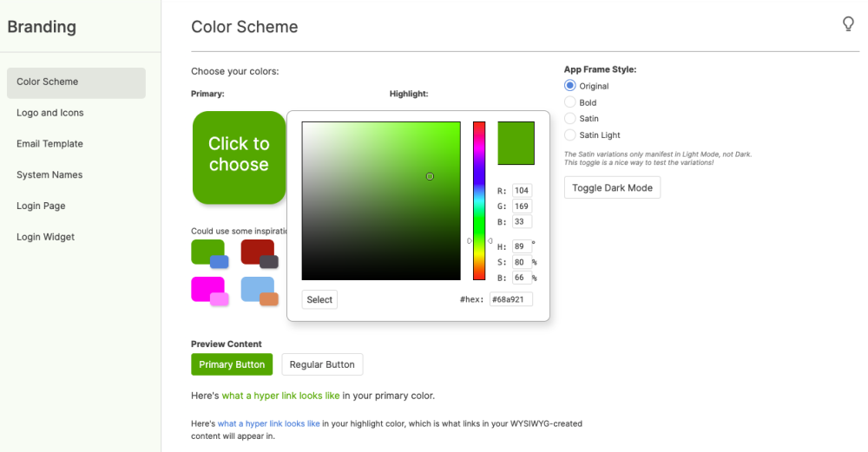This screenshot has width=868, height=452.
Task: Open the Login Page settings
Action: pos(42,206)
